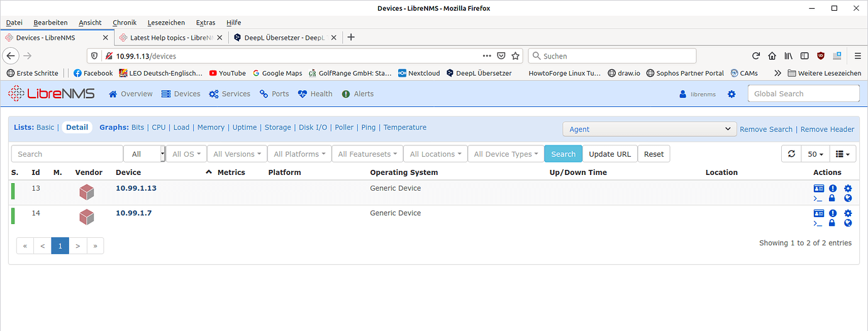Open the Chronik menu
This screenshot has width=868, height=331.
(x=125, y=23)
